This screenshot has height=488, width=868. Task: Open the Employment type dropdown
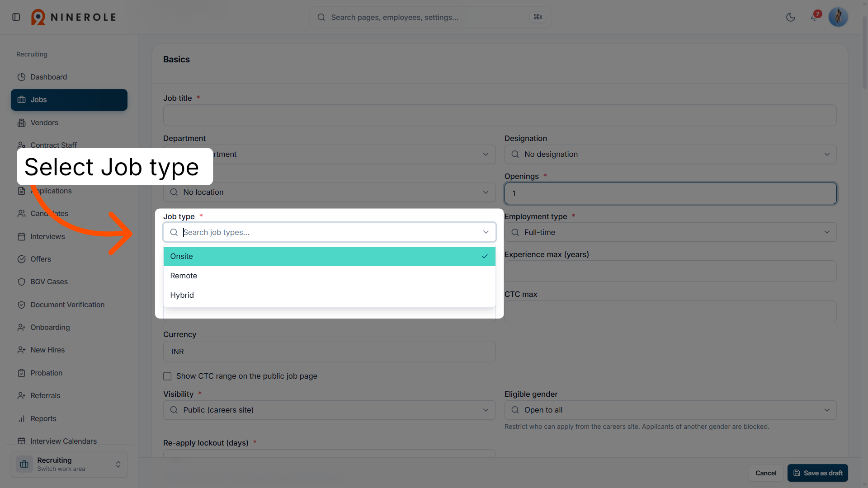(x=670, y=232)
